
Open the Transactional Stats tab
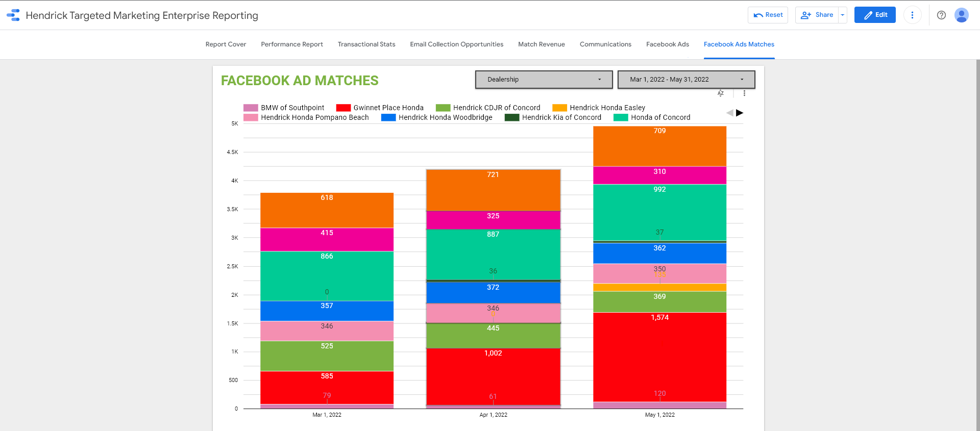click(366, 44)
